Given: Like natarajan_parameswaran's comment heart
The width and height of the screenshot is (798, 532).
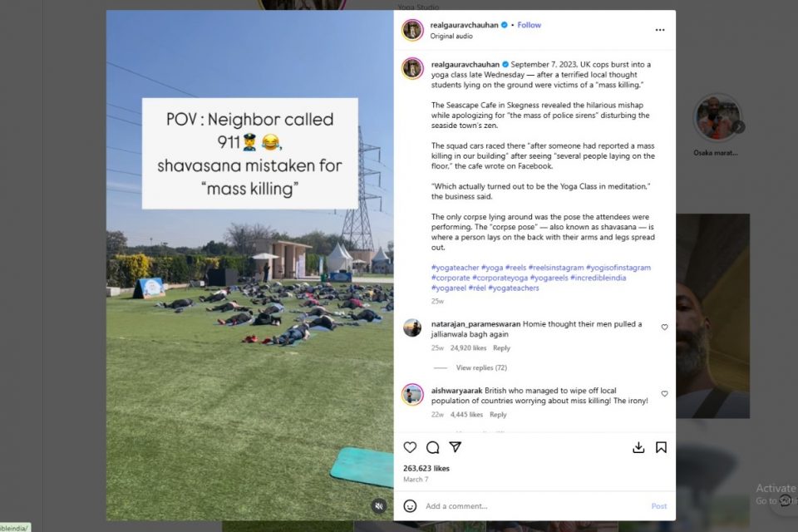Looking at the screenshot, I should tap(665, 328).
